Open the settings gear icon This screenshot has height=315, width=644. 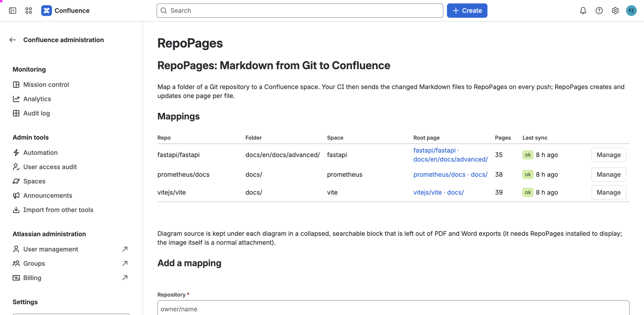pyautogui.click(x=615, y=10)
